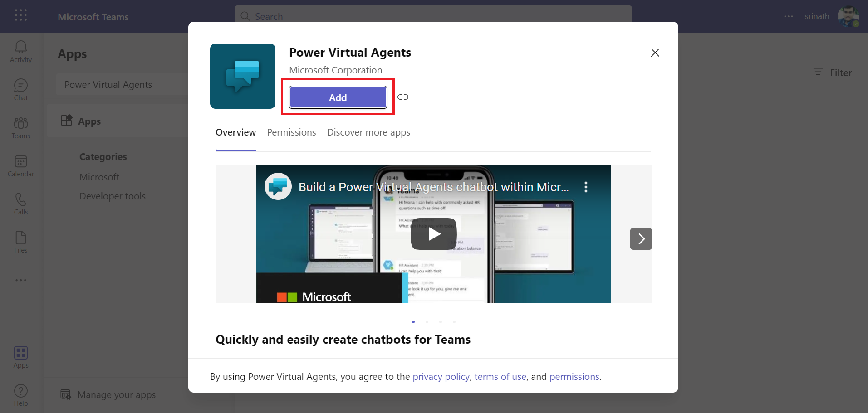Screen dimensions: 868x413
Task: Select the Overview tab
Action: click(x=235, y=132)
